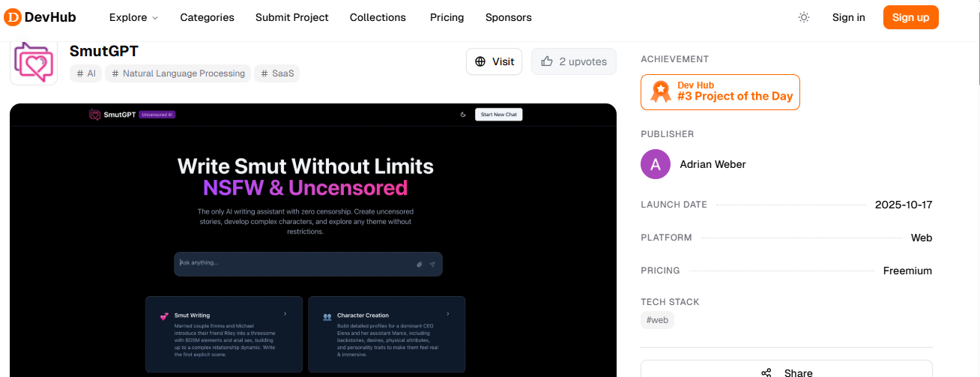This screenshot has height=377, width=980.
Task: Toggle light/dark theme sun icon
Action: click(x=804, y=17)
